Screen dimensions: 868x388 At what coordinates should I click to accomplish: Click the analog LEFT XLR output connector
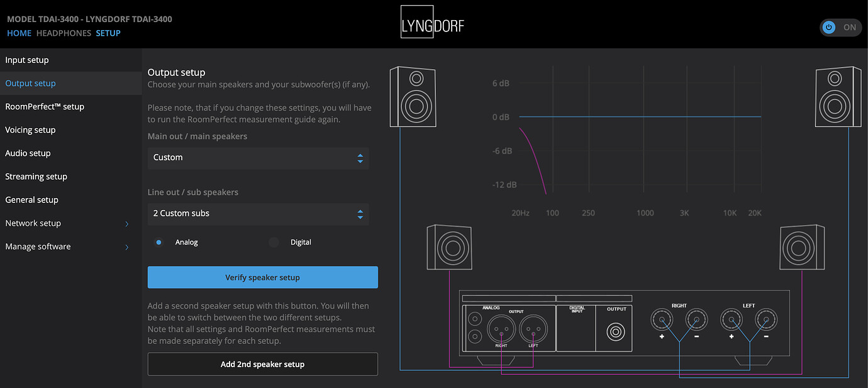[x=533, y=327]
